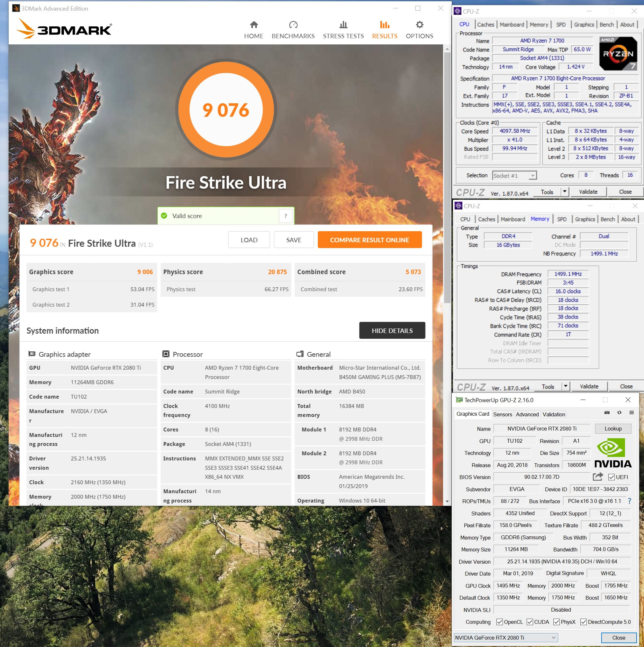Click the GPU-Z screenshot camera icon
644x647 pixels.
[x=607, y=412]
